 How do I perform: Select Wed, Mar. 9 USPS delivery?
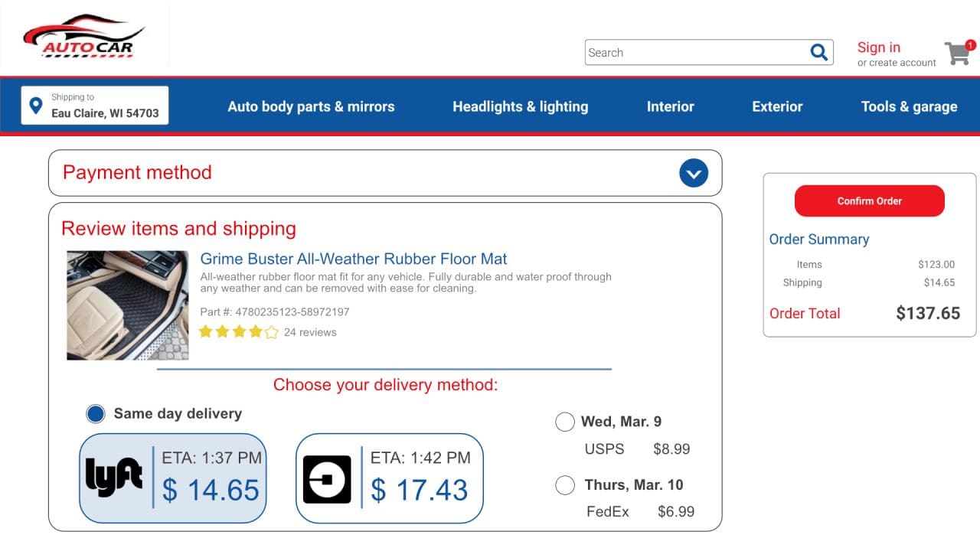565,422
